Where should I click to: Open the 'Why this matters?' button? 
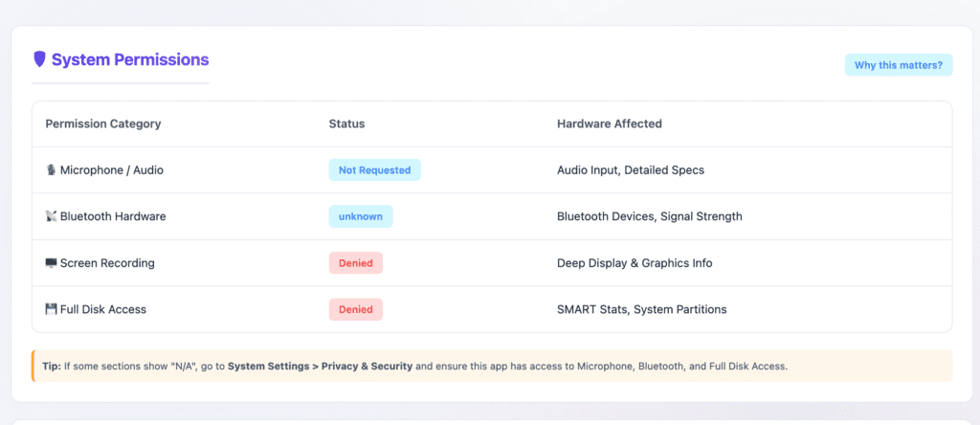(x=898, y=65)
